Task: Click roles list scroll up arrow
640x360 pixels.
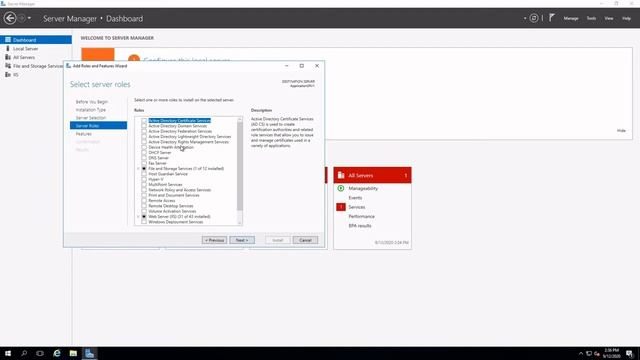Action: point(240,120)
